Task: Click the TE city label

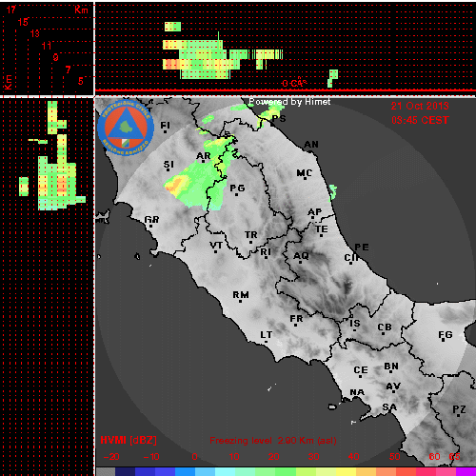Action: 322,229
